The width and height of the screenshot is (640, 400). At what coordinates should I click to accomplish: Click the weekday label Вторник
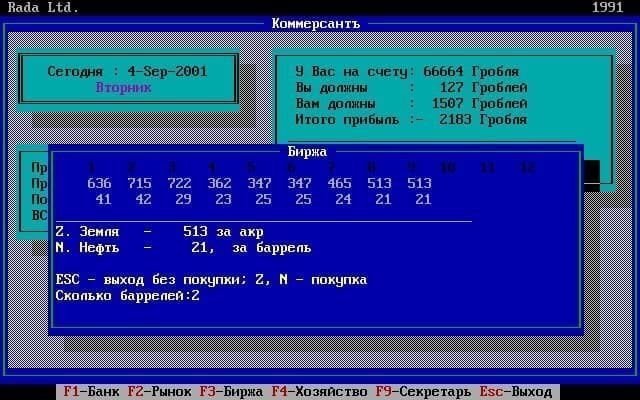(x=123, y=87)
